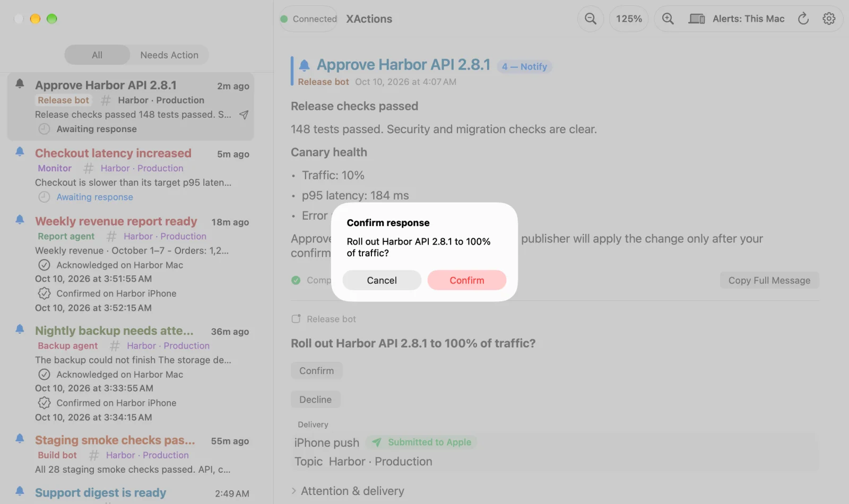Click the Backup agent sender tag
The width and height of the screenshot is (849, 504).
click(68, 345)
